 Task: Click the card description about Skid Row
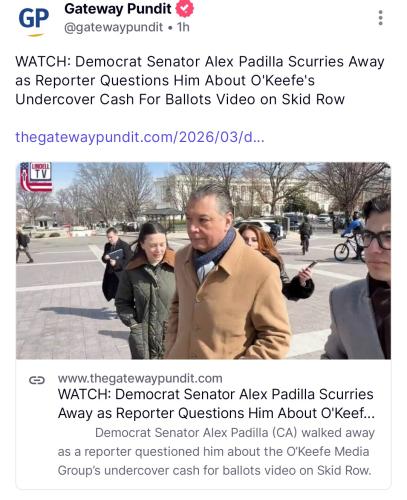coord(216,452)
